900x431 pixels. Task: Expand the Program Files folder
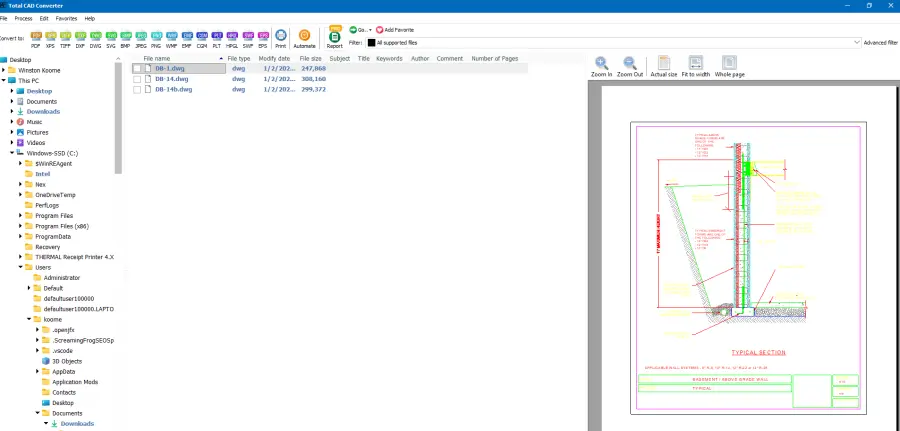21,216
